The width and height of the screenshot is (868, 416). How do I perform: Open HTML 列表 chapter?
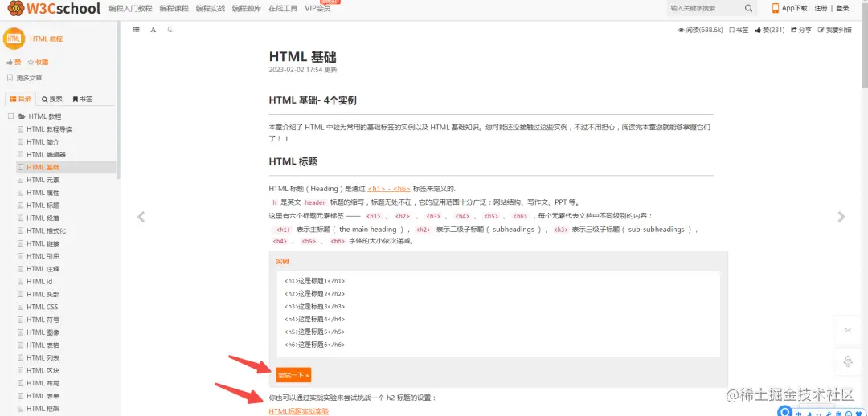tap(43, 358)
